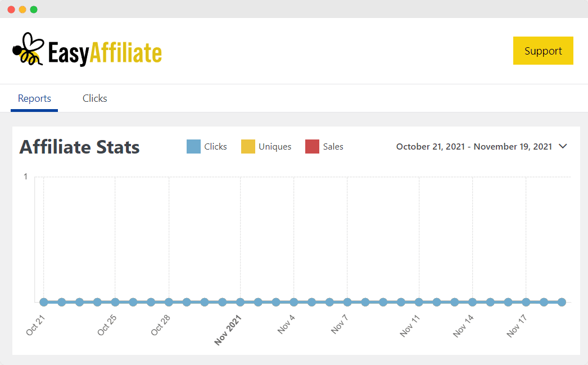Screen dimensions: 588x365
Task: Open the October 21 - November 19 date range
Action: (474, 147)
